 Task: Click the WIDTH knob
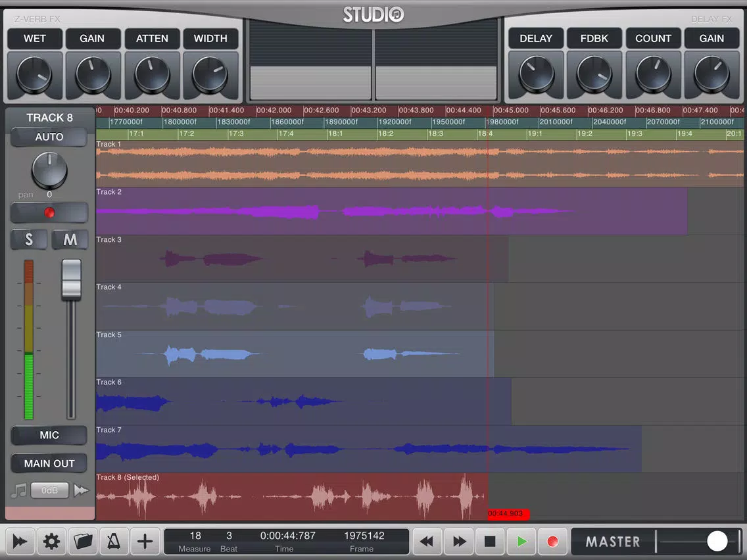(210, 75)
